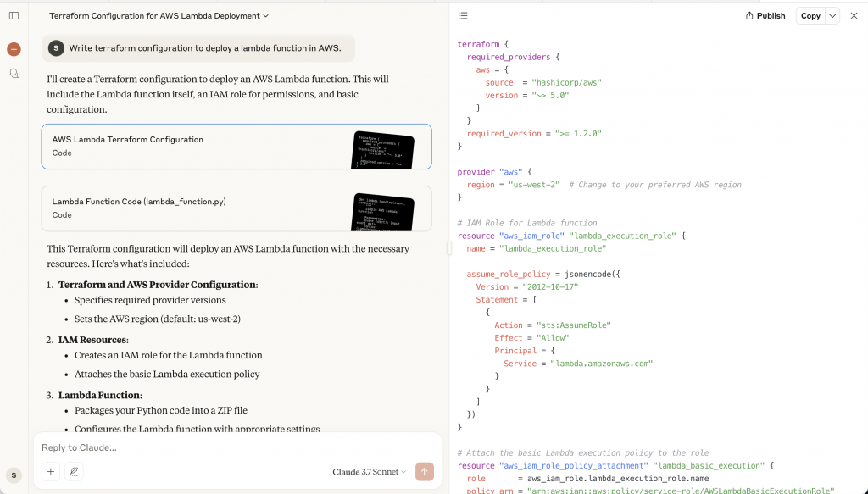Close the artifact code panel
The image size is (868, 494).
[854, 16]
